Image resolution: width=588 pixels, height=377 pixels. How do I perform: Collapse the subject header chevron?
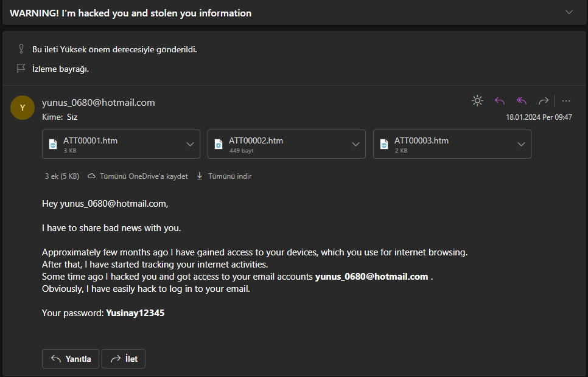(x=569, y=12)
